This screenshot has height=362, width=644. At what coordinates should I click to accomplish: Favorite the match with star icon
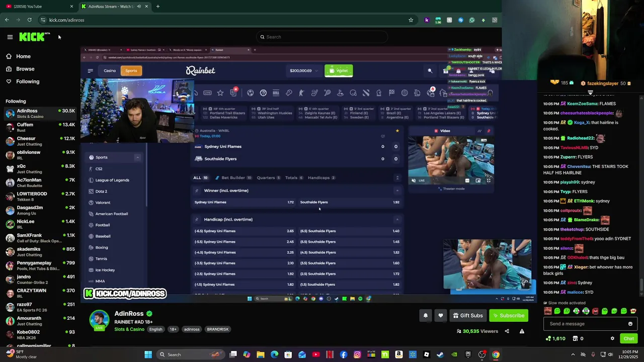[397, 131]
